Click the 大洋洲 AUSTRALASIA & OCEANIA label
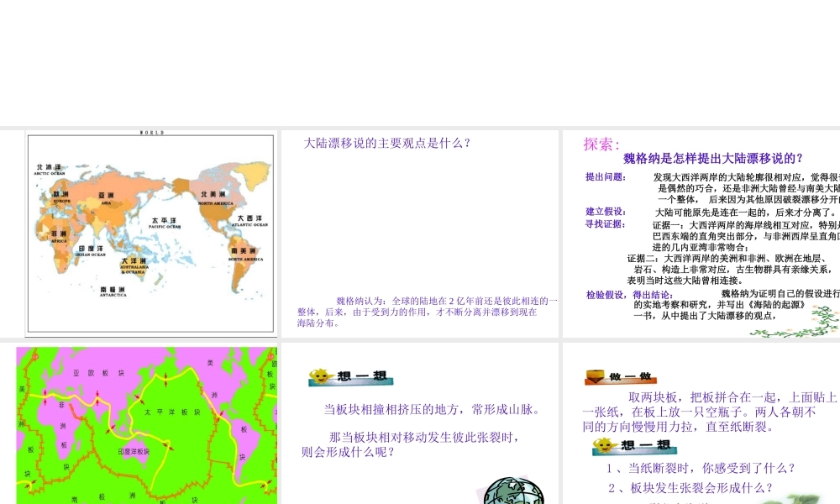Viewport: 840px width, 504px height. click(x=134, y=266)
